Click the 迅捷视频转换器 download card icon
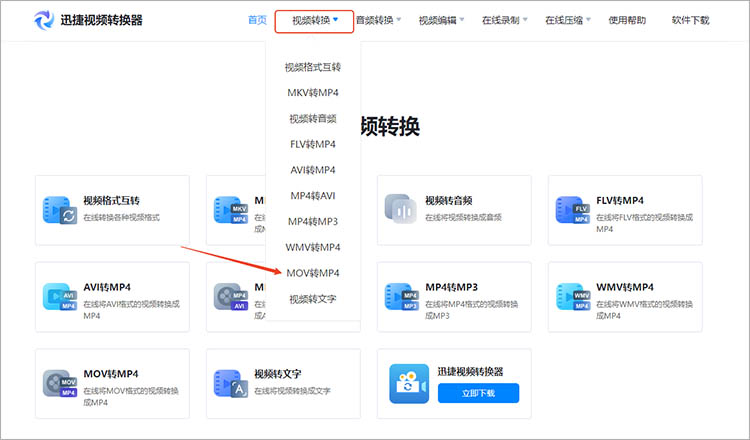The width and height of the screenshot is (750, 440). (409, 384)
